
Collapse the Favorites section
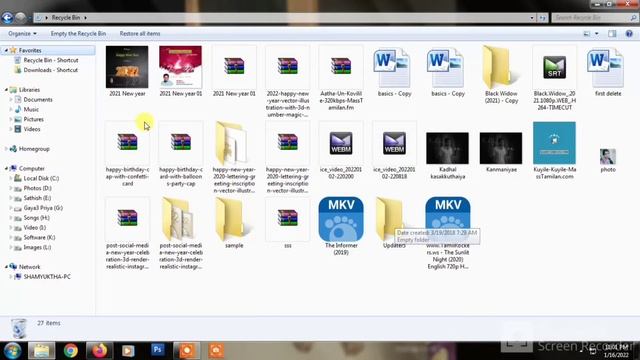click(x=6, y=50)
